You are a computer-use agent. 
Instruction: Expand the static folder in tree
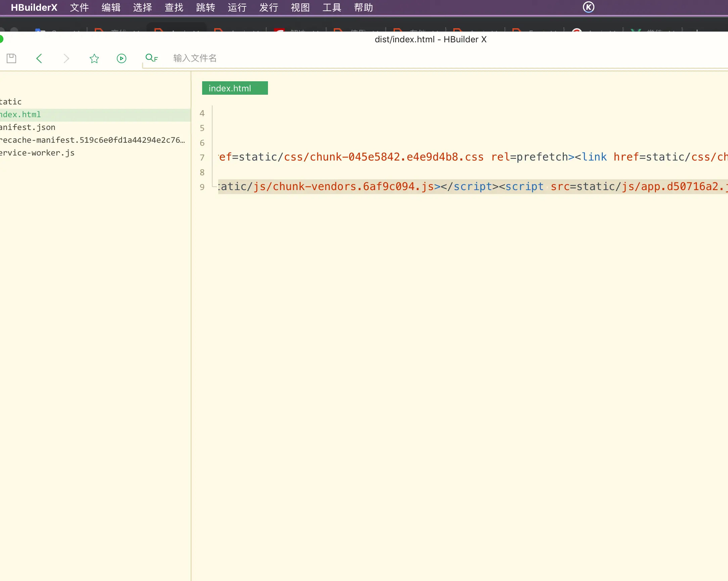11,102
